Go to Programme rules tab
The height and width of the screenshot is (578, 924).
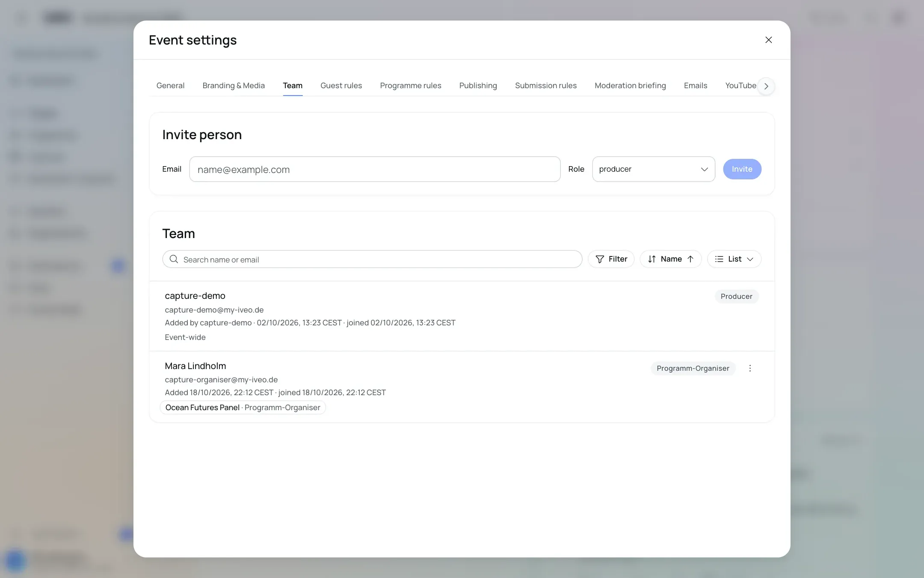[410, 86]
